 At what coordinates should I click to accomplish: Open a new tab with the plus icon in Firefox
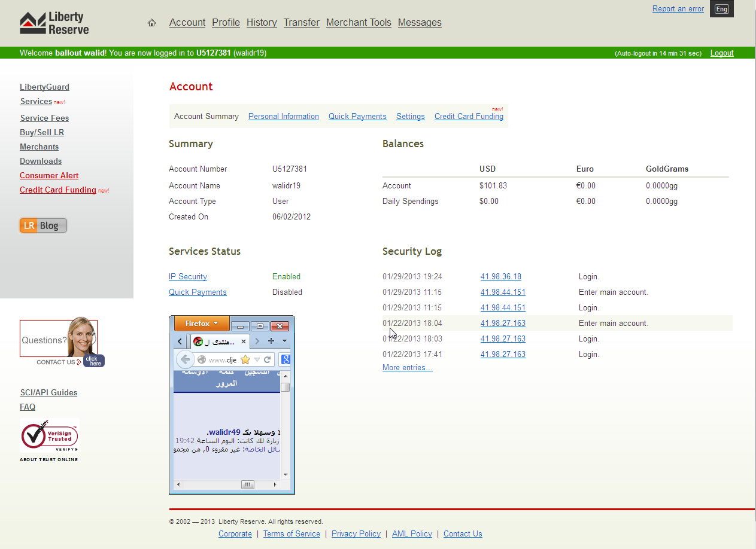[x=271, y=341]
